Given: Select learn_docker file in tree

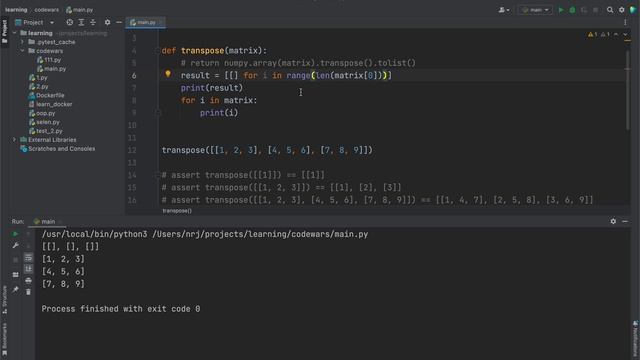Looking at the screenshot, I should click(51, 104).
